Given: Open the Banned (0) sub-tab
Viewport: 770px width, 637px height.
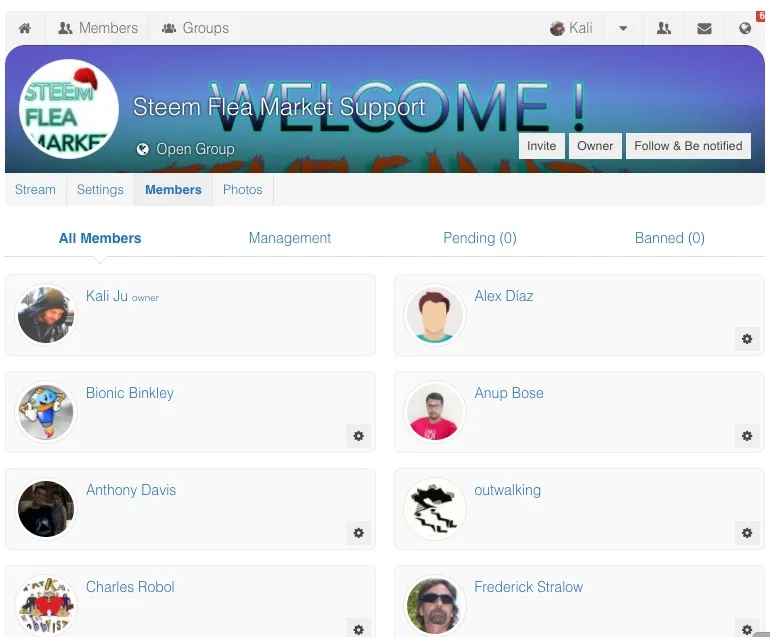Looking at the screenshot, I should point(670,238).
